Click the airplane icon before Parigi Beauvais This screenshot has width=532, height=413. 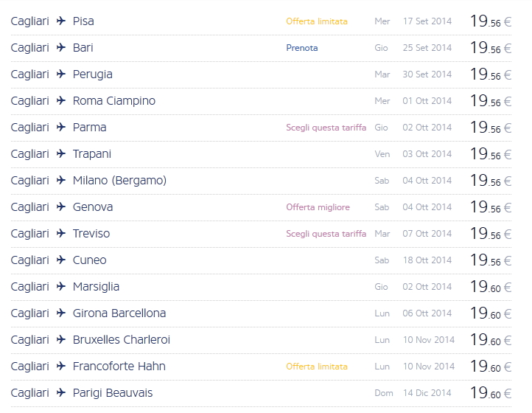(x=61, y=393)
